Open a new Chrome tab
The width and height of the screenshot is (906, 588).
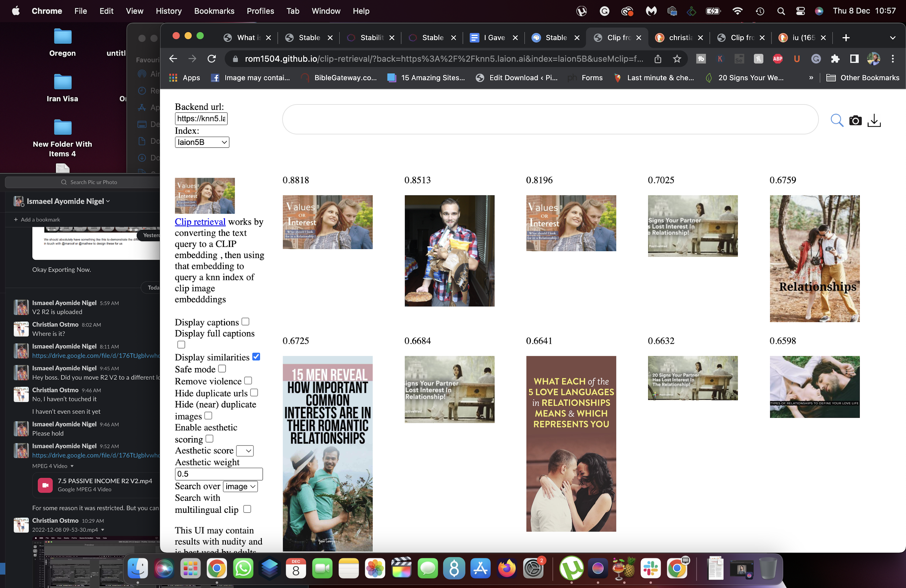point(846,38)
